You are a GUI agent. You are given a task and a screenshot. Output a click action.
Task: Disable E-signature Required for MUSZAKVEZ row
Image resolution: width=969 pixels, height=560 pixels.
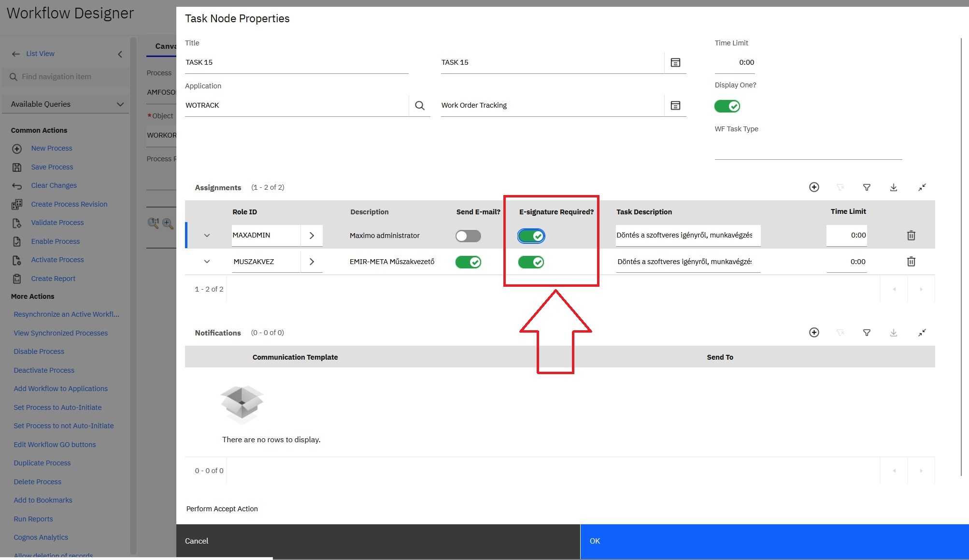[x=531, y=262]
